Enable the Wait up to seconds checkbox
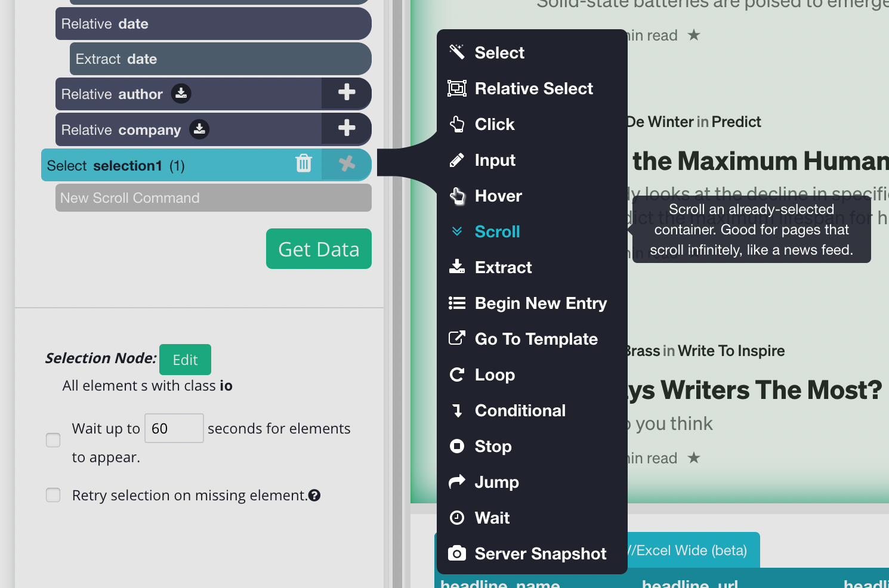Screen dimensions: 889x588 coord(53,440)
